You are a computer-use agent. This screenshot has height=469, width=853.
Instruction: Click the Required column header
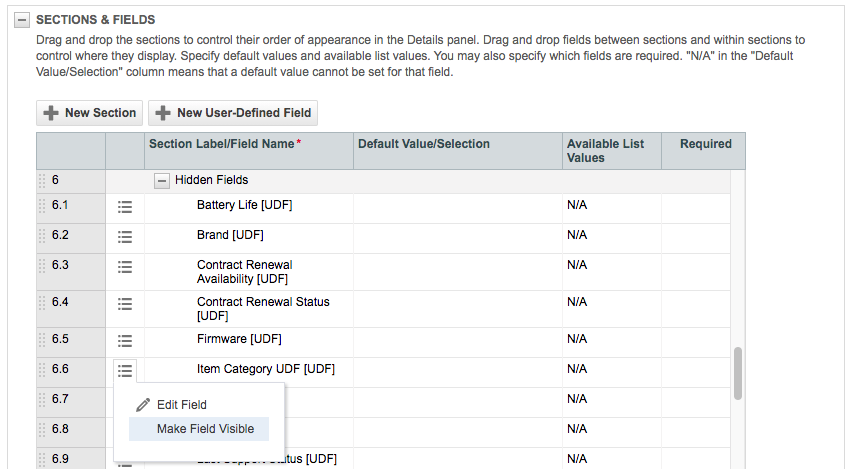tap(706, 144)
